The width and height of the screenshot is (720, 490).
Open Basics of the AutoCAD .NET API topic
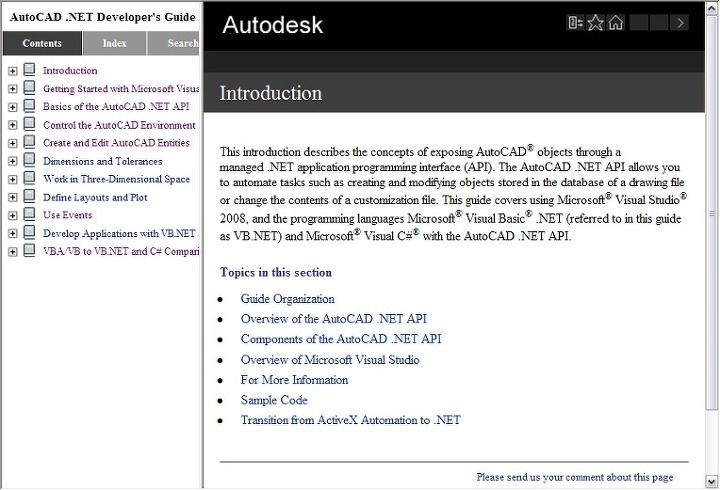116,107
